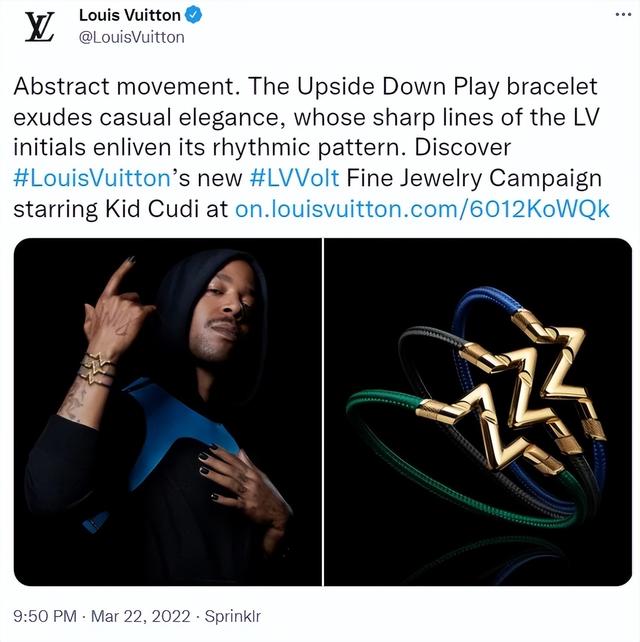This screenshot has width=640, height=642.
Task: Visit the @LouisVuitton handle link
Action: click(131, 37)
